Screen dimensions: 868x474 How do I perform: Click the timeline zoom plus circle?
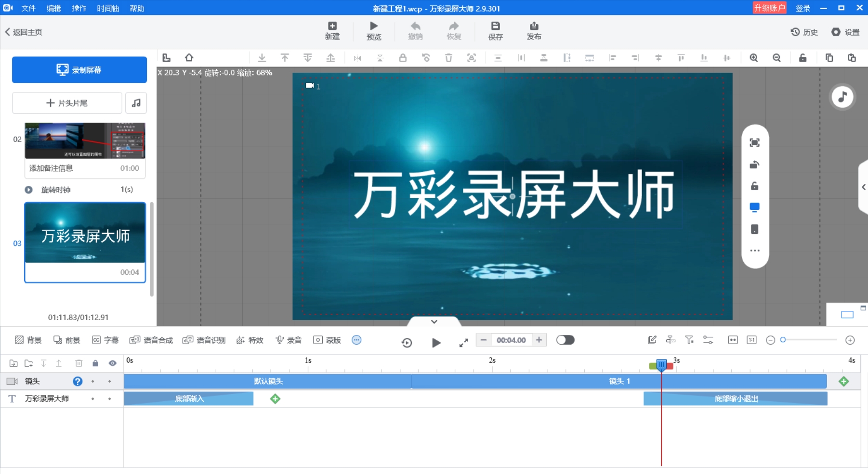point(850,340)
